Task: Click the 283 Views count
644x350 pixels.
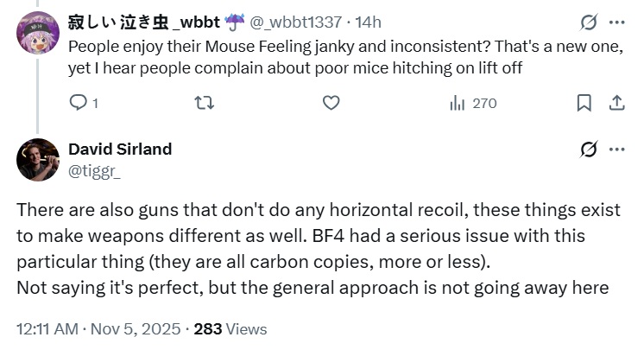Action: click(230, 329)
